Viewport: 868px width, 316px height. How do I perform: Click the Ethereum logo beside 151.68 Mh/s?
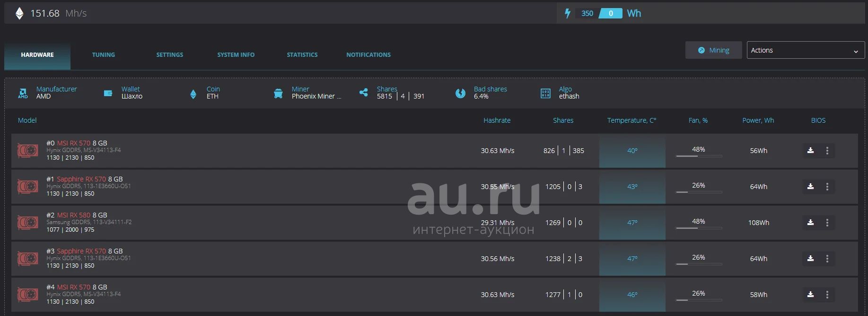19,13
